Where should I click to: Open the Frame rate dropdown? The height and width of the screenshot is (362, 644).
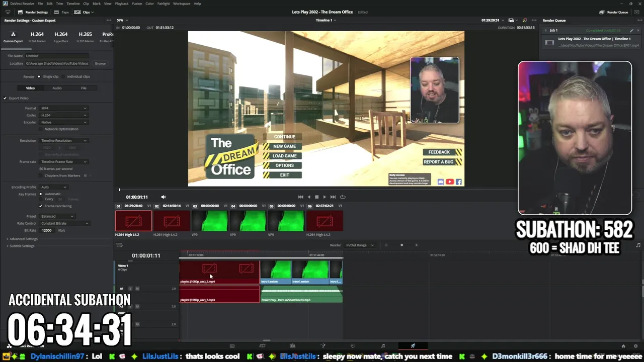tap(63, 162)
